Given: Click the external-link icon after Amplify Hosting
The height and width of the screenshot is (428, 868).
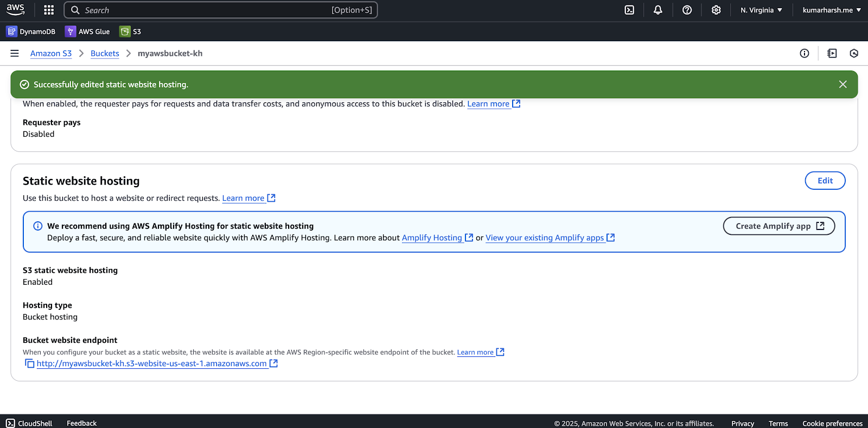Looking at the screenshot, I should pyautogui.click(x=469, y=238).
